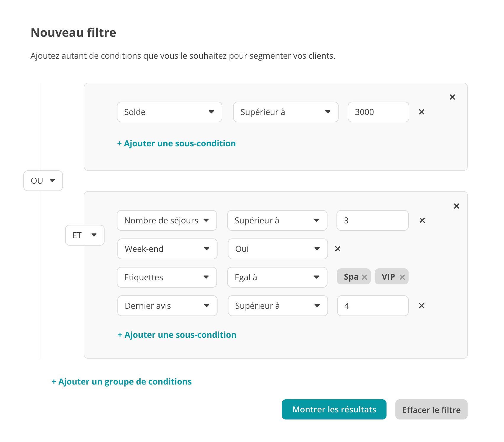504x442 pixels.
Task: Remove the Solde condition row
Action: (422, 112)
